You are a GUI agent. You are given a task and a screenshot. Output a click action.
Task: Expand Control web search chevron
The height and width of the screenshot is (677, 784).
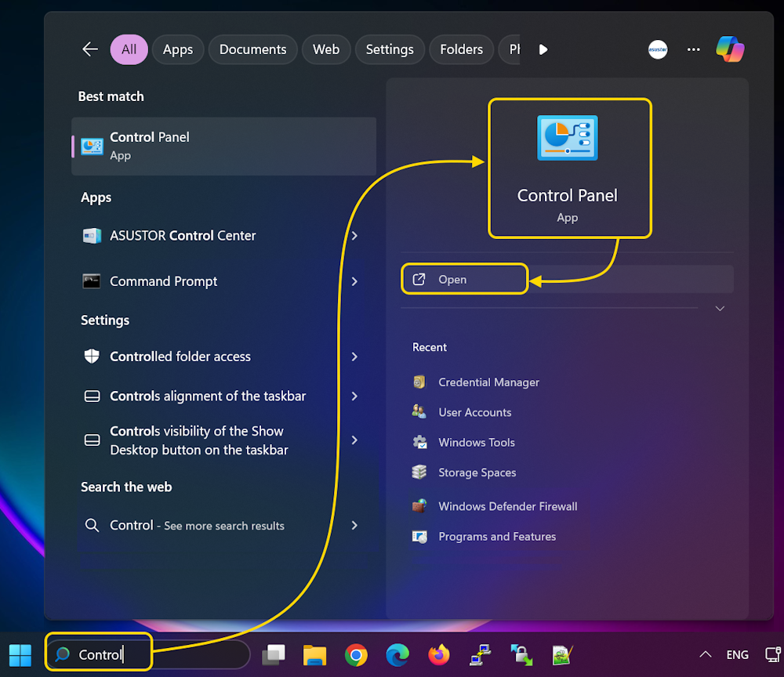pyautogui.click(x=354, y=525)
